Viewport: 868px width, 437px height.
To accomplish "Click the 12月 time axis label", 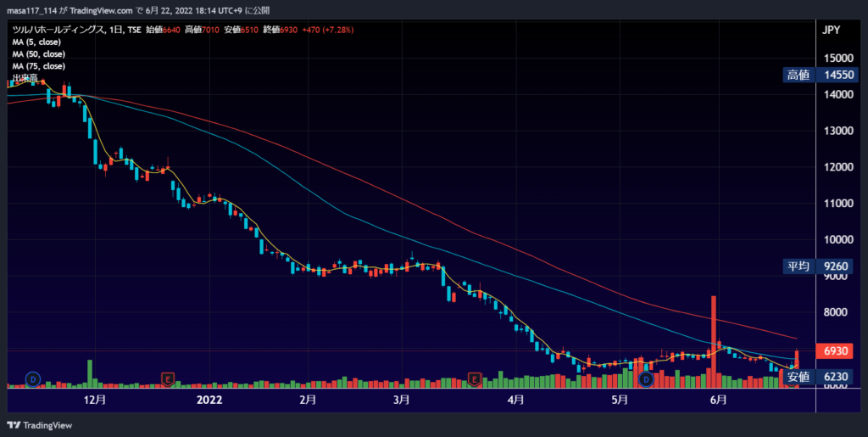I will (95, 400).
